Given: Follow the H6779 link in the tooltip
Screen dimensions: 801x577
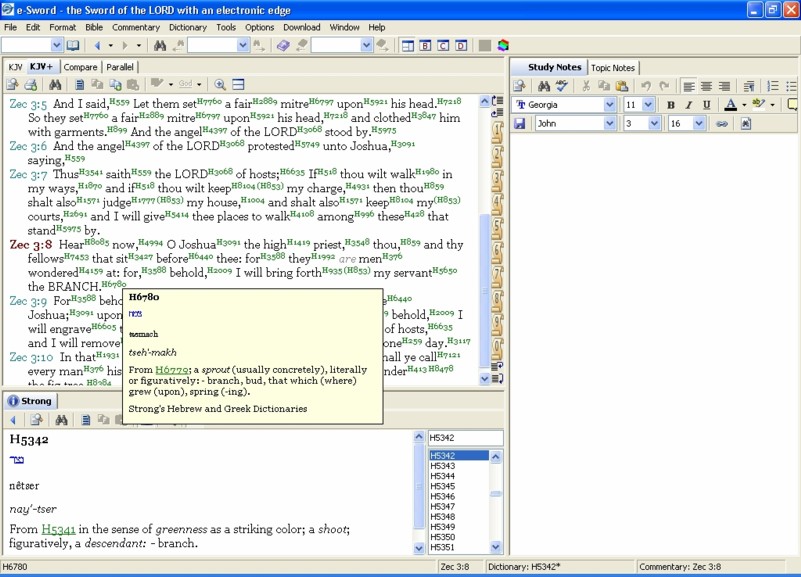Looking at the screenshot, I should tap(170, 370).
